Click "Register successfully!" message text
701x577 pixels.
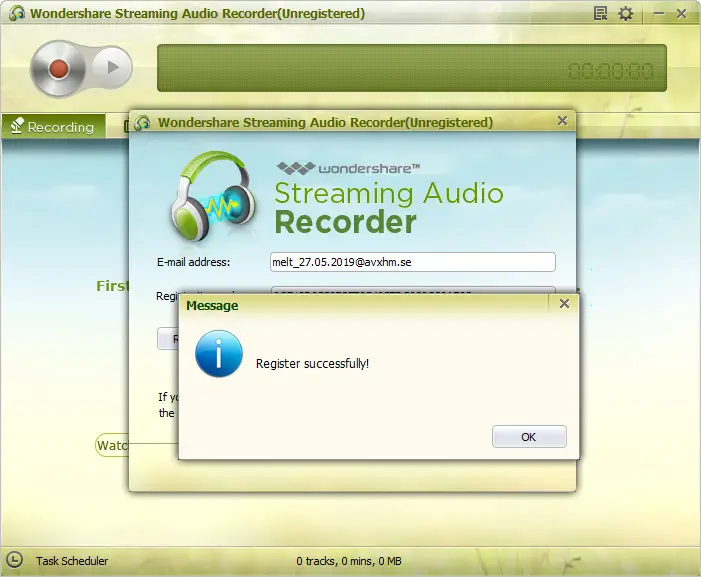(312, 364)
